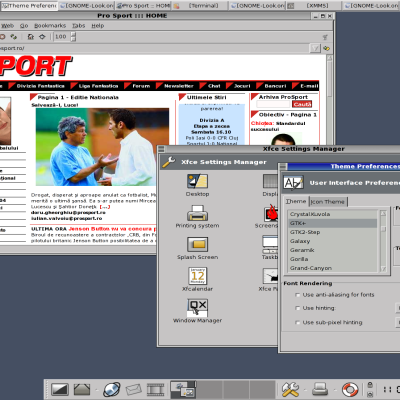Select the GTK2-Step theme

(333, 232)
